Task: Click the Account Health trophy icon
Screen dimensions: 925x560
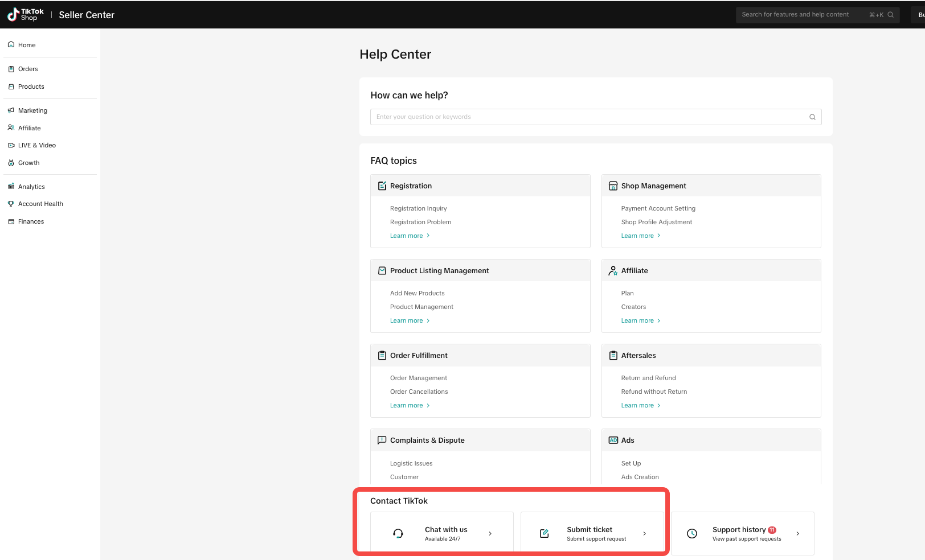Action: pyautogui.click(x=11, y=204)
